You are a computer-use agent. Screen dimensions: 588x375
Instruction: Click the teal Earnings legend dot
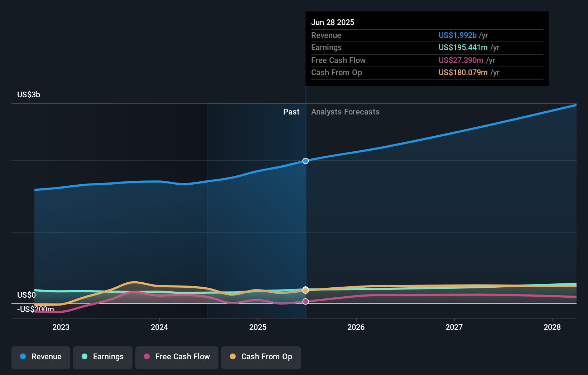click(85, 356)
